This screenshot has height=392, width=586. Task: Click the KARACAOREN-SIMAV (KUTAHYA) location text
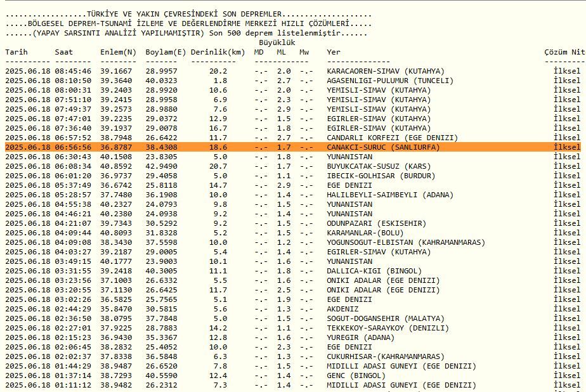[x=386, y=71]
